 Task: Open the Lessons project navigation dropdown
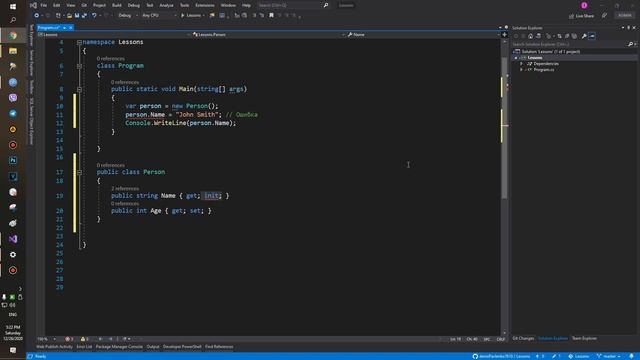[114, 35]
